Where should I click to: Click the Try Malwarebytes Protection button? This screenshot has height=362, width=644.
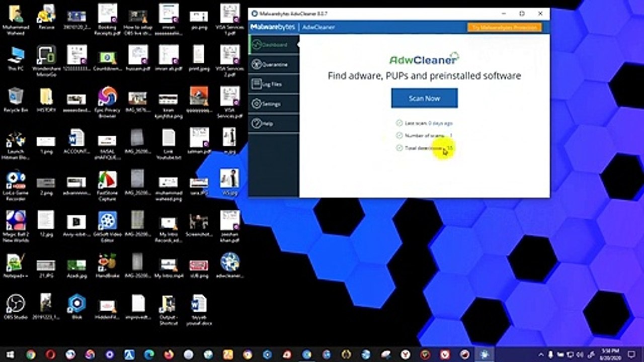pyautogui.click(x=504, y=27)
